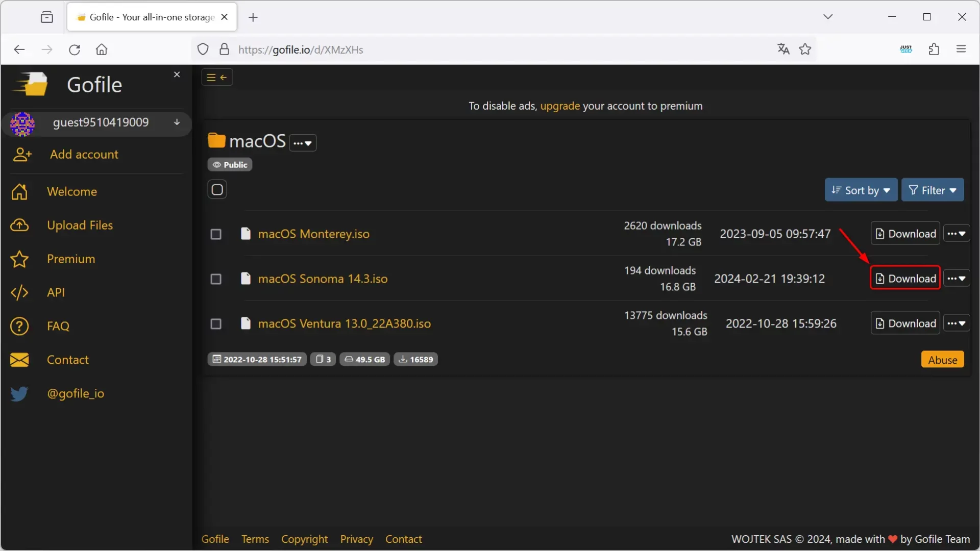
Task: Click file icon beside macOS Sonoma 14.3.iso
Action: [x=246, y=279]
